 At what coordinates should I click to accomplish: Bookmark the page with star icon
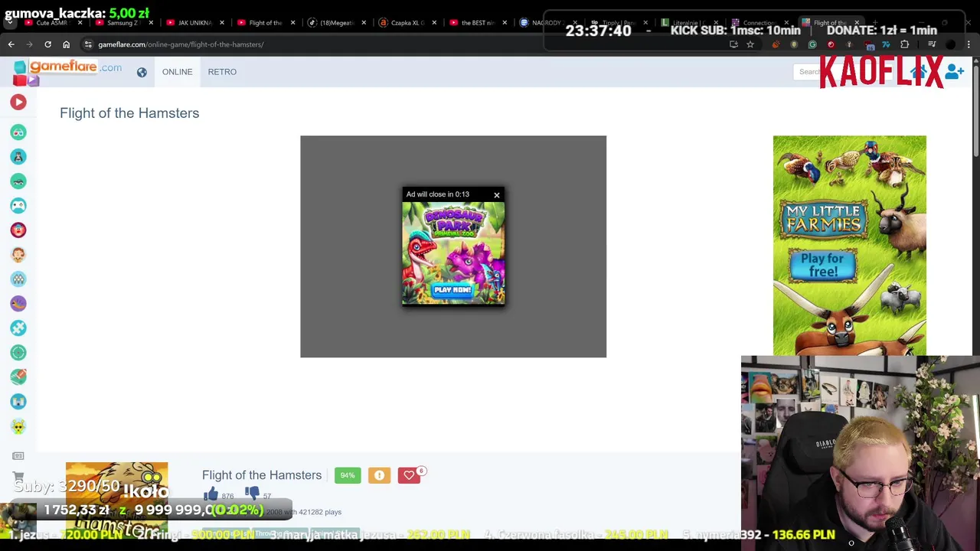[x=750, y=44]
